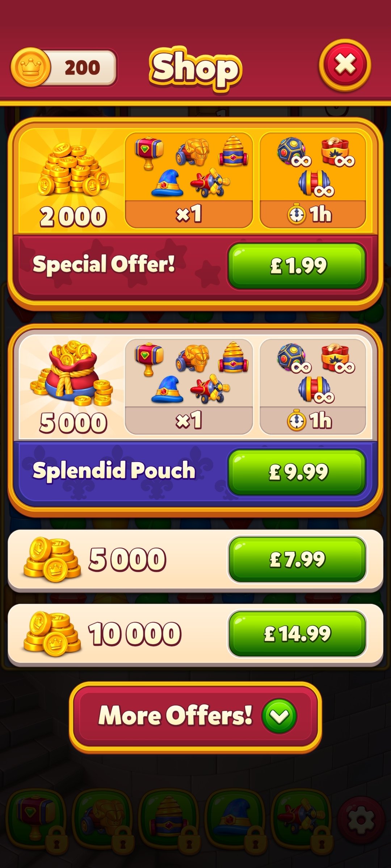Select the blue wizard hat in Special Offer
Viewport: 391px width, 868px height.
[167, 183]
